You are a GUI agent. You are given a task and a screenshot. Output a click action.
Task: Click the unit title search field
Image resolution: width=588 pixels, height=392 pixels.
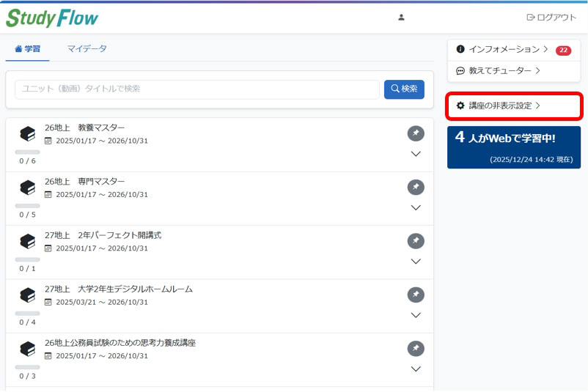click(x=196, y=89)
